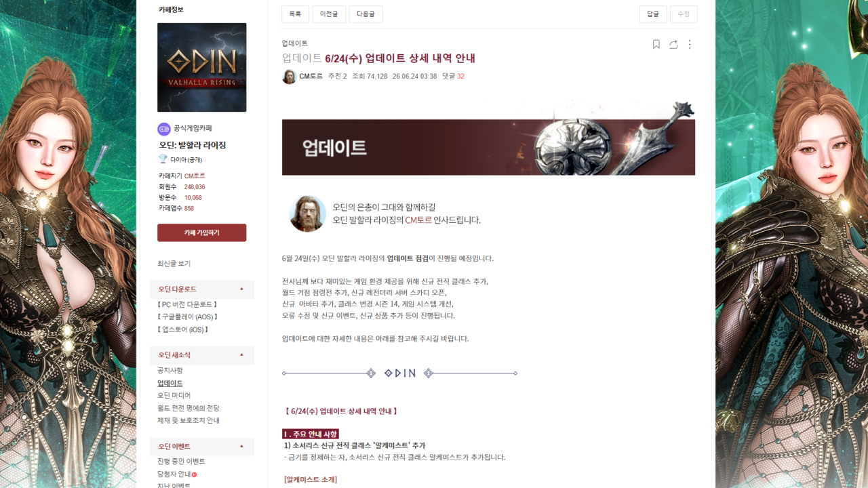Click the 업데이트 category label above the title
This screenshot has height=488, width=868.
click(x=294, y=43)
